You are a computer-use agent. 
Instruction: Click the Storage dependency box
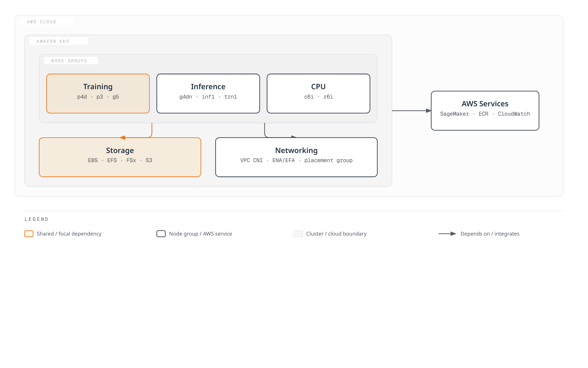coord(120,157)
